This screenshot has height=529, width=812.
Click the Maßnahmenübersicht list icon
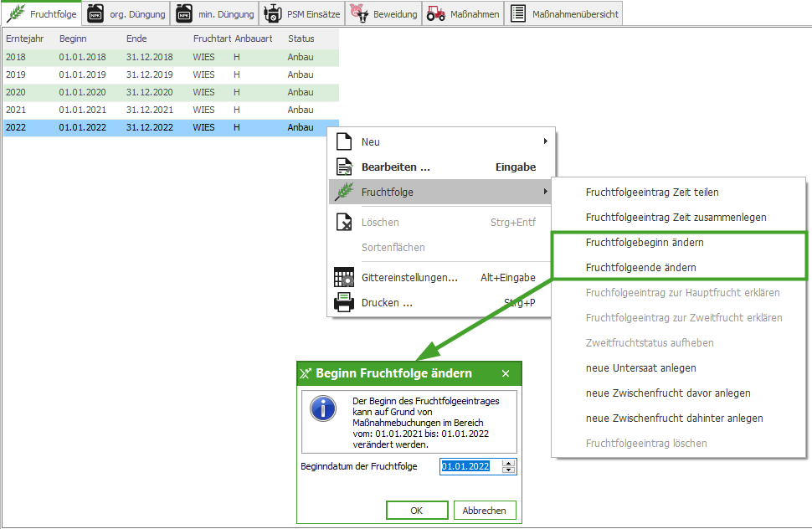pyautogui.click(x=518, y=13)
